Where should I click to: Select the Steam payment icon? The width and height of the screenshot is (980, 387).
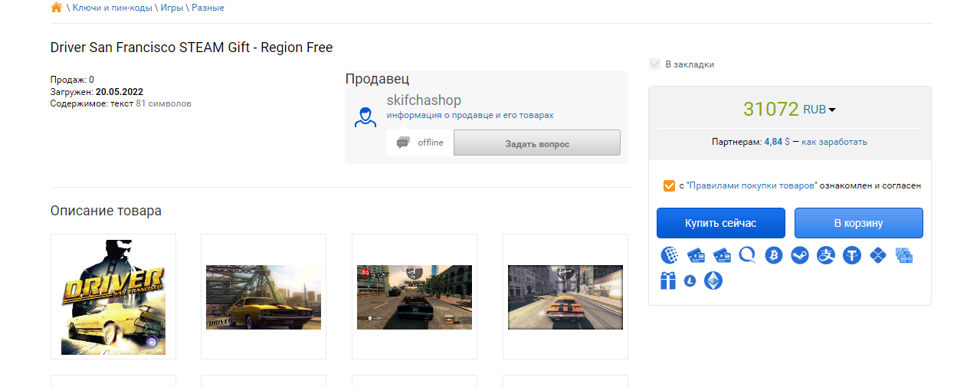800,255
